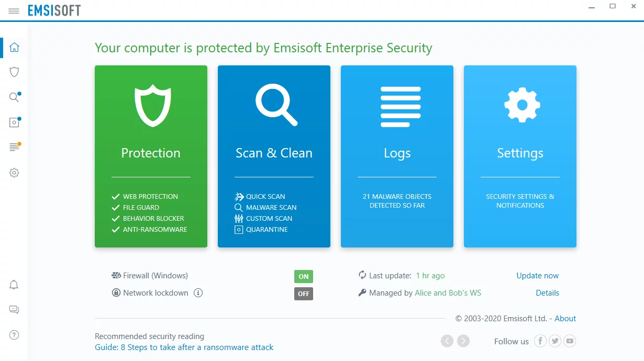Open the hamburger menu
Image resolution: width=644 pixels, height=361 pixels.
pyautogui.click(x=14, y=10)
